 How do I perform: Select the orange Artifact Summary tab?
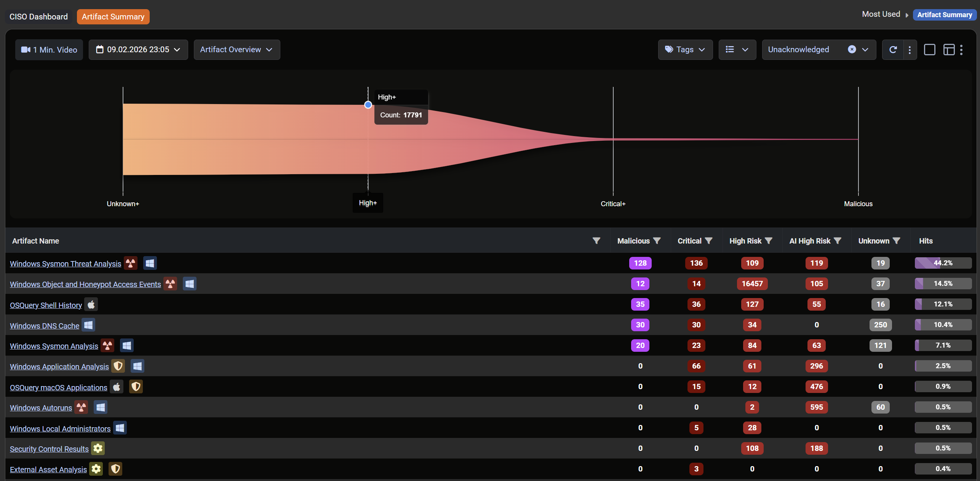coord(113,17)
